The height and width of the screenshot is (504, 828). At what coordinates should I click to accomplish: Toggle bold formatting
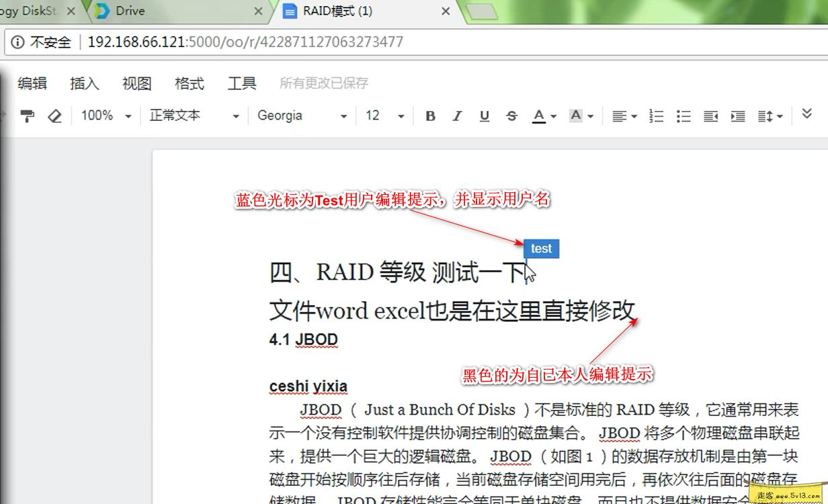click(430, 116)
